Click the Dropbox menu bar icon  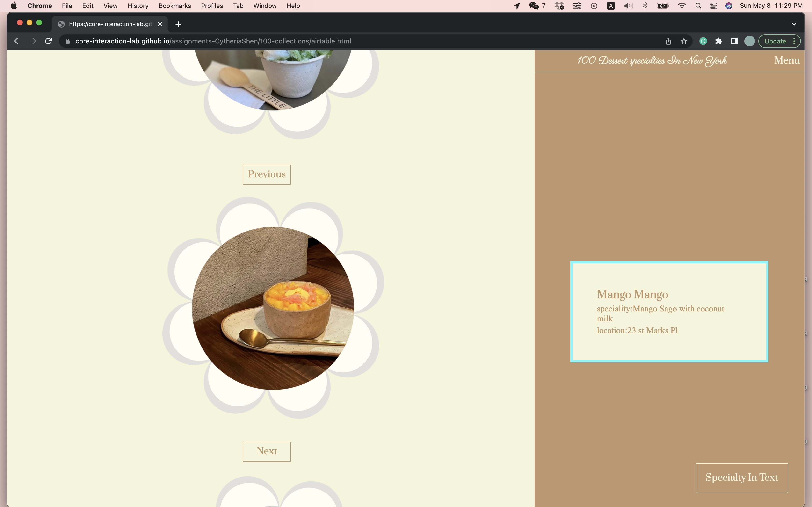click(559, 6)
